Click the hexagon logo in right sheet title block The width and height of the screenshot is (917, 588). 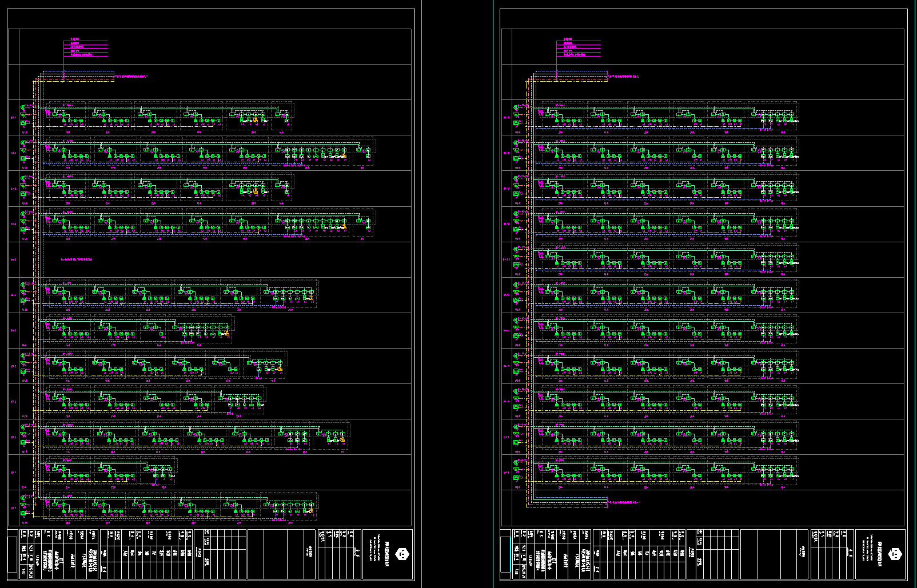tap(896, 554)
